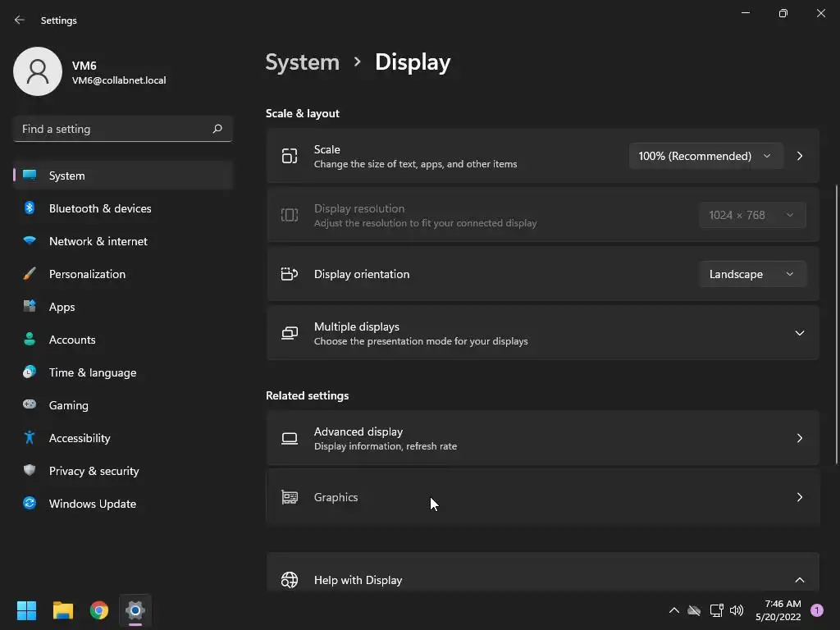The width and height of the screenshot is (840, 630).
Task: Click the Accessibility figure icon
Action: coord(30,438)
